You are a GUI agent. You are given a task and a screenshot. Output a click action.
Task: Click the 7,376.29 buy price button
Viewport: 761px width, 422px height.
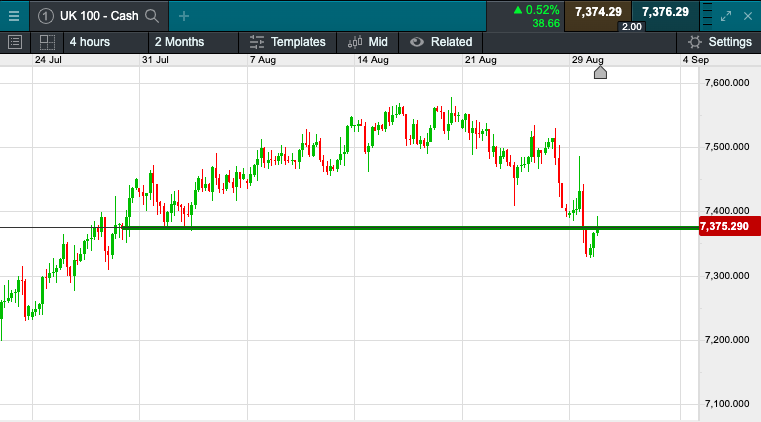coord(665,11)
